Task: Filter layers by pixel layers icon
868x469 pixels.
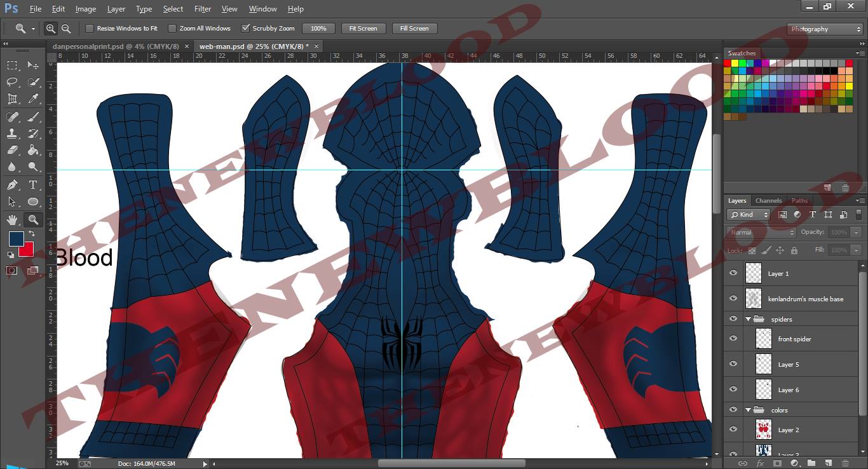Action: (782, 215)
